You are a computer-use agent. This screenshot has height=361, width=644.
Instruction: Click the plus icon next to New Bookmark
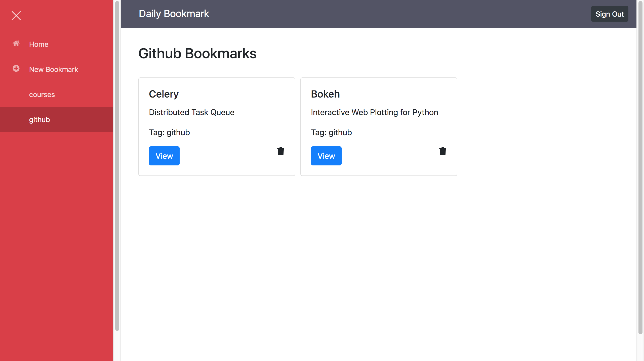[16, 68]
